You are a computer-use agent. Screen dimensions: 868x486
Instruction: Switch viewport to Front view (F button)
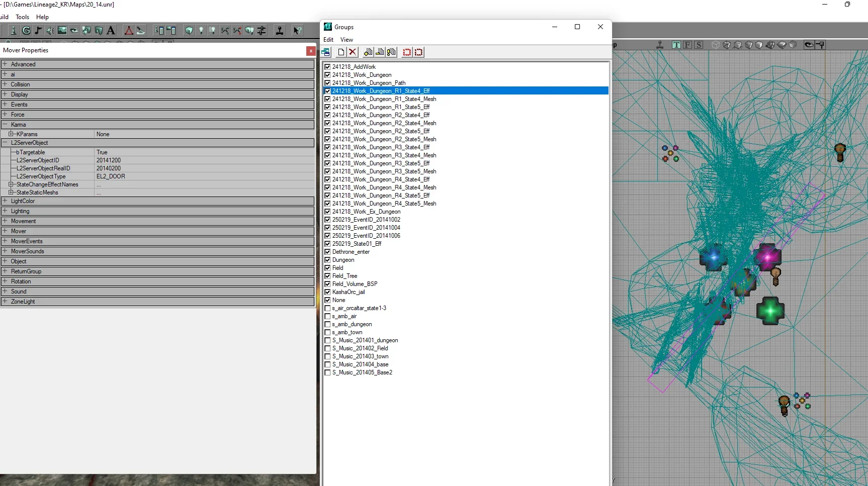(x=687, y=45)
